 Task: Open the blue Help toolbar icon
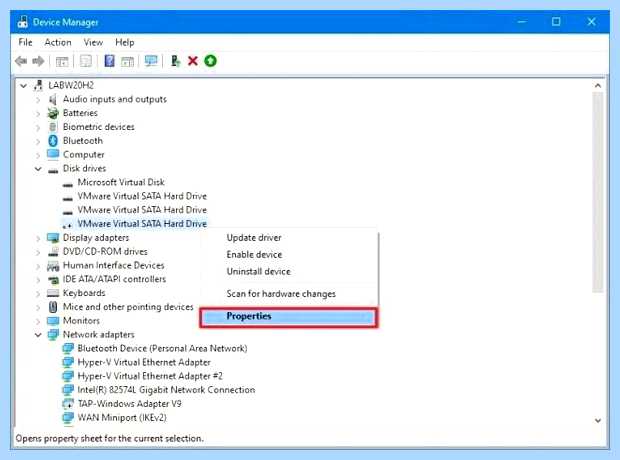point(110,61)
